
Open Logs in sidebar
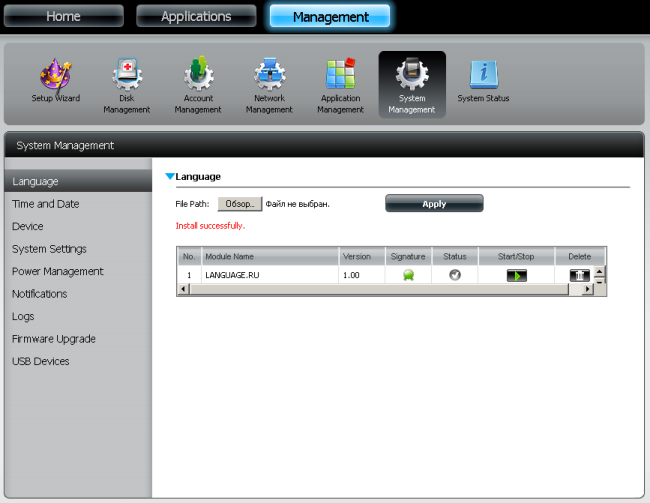[23, 316]
